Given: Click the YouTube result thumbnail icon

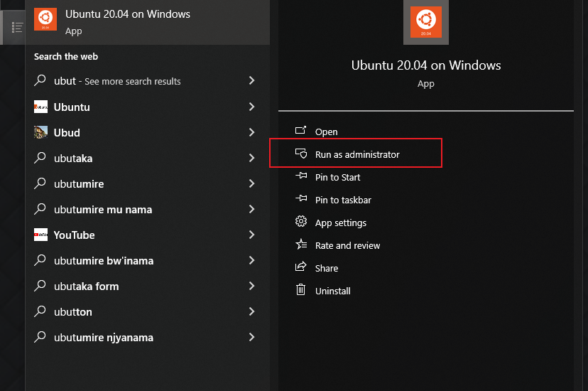Looking at the screenshot, I should (41, 235).
